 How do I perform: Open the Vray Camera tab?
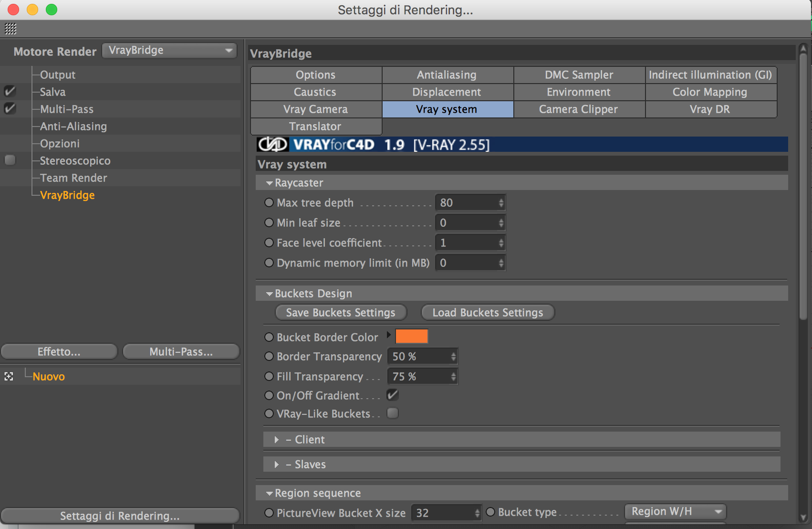(316, 109)
